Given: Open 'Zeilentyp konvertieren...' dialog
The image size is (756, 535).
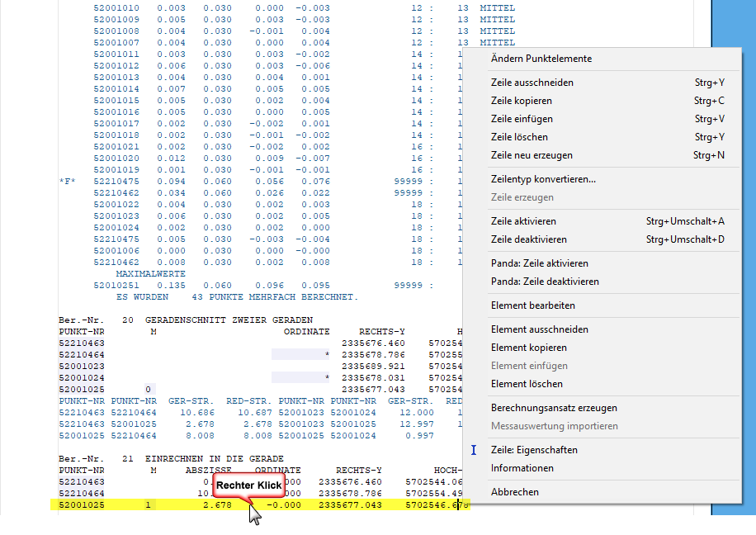Looking at the screenshot, I should click(543, 179).
